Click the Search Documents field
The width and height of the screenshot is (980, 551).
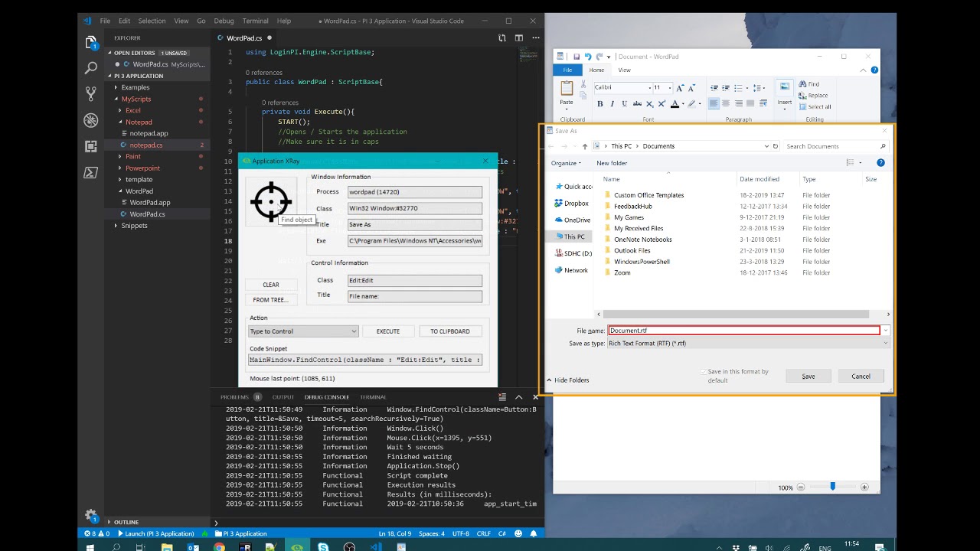point(835,146)
